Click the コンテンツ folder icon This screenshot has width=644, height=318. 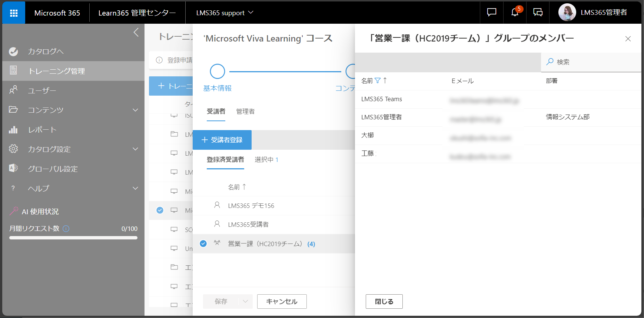13,110
